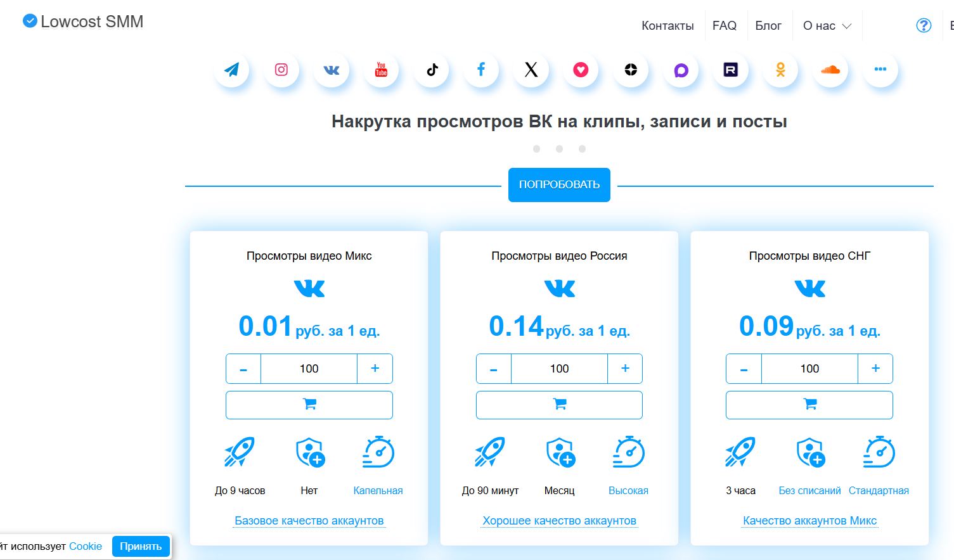Select the SoundCloud platform icon
This screenshot has height=560, width=954.
tap(830, 70)
